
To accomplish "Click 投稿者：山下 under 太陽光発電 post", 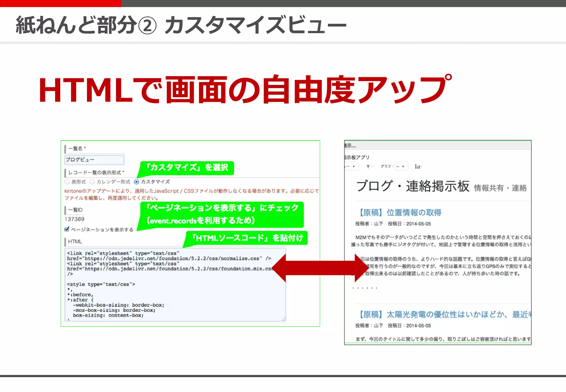I will coord(369,326).
